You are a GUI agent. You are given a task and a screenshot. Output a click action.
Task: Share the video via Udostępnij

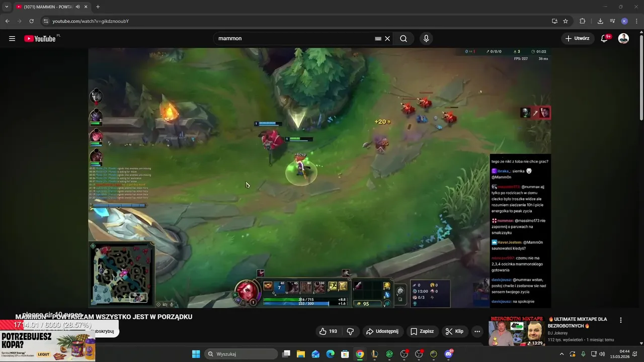point(382,331)
